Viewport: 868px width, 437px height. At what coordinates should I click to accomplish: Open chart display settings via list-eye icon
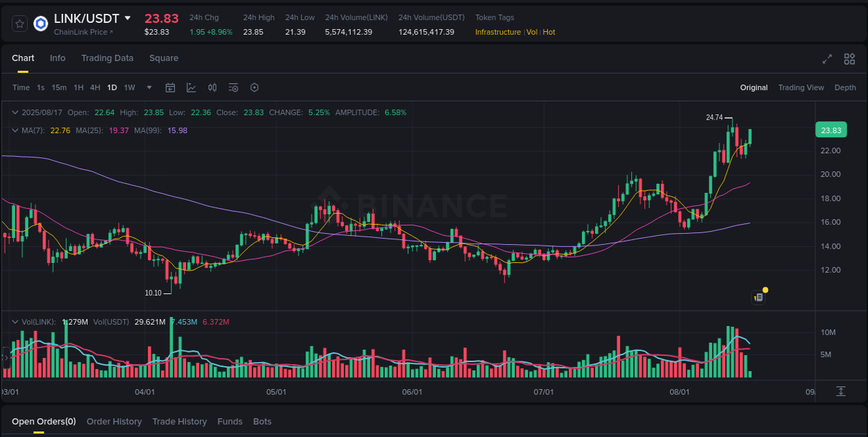coord(233,87)
